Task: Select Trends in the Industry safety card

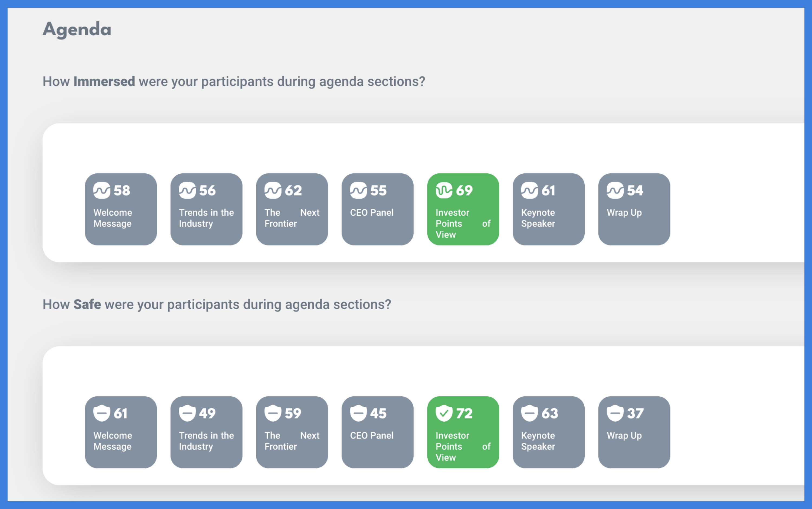Action: [206, 432]
